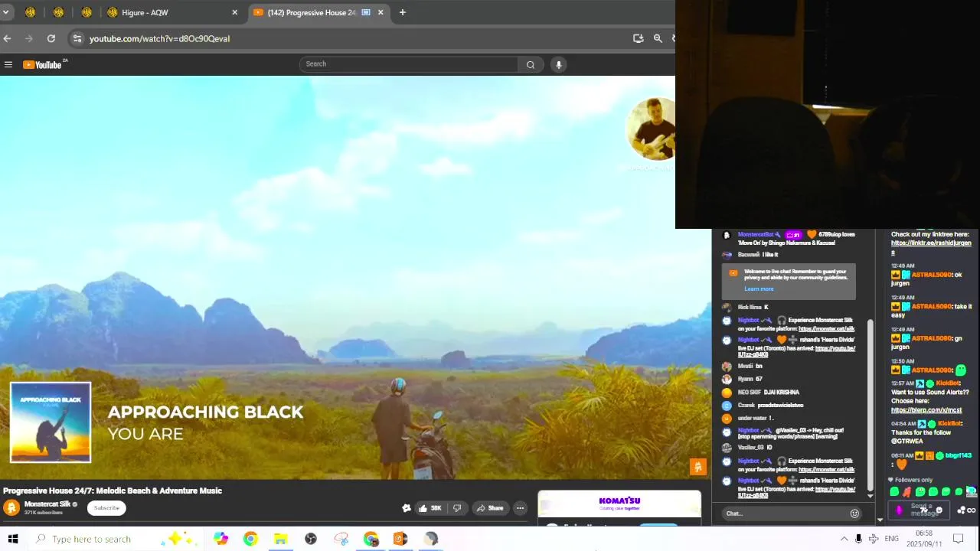Click the ENG language indicator

pyautogui.click(x=892, y=539)
